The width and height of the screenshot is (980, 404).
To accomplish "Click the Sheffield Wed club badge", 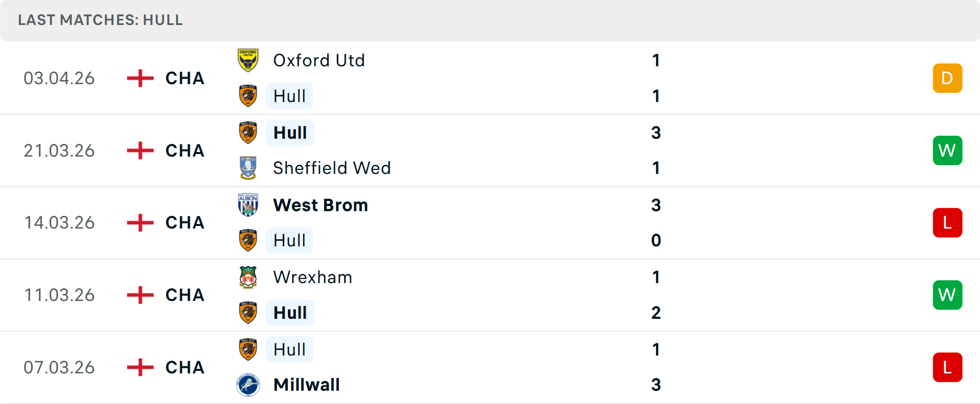I will pyautogui.click(x=248, y=168).
